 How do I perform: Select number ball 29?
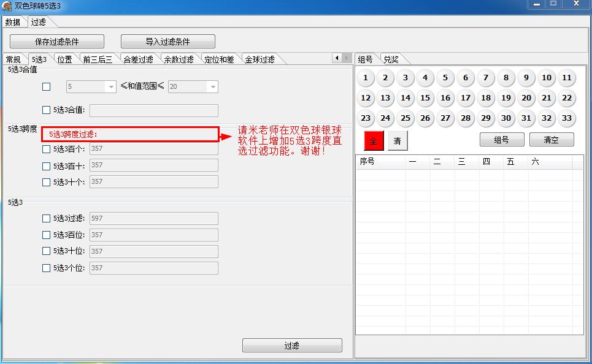coord(486,118)
